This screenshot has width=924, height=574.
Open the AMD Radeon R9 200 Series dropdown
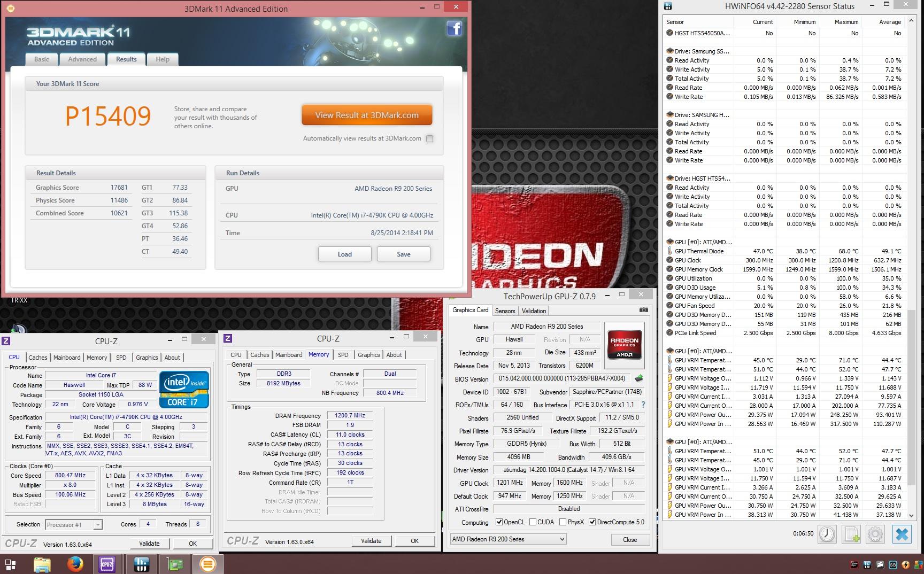[x=508, y=539]
